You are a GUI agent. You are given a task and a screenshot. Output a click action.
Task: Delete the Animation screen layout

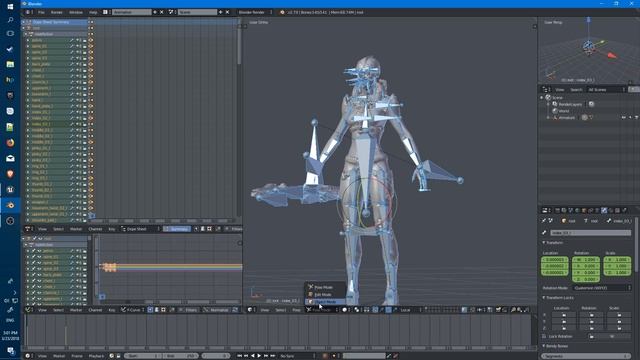pos(162,12)
